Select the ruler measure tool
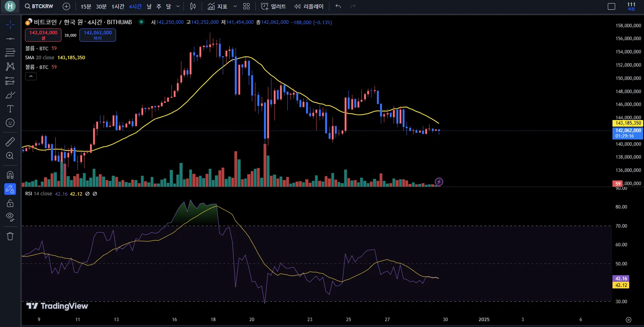644x327 pixels. 10,142
